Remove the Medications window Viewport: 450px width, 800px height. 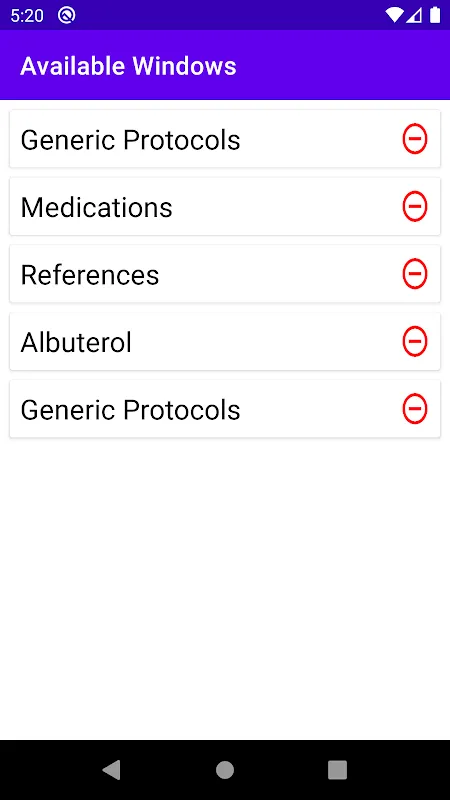coord(414,206)
